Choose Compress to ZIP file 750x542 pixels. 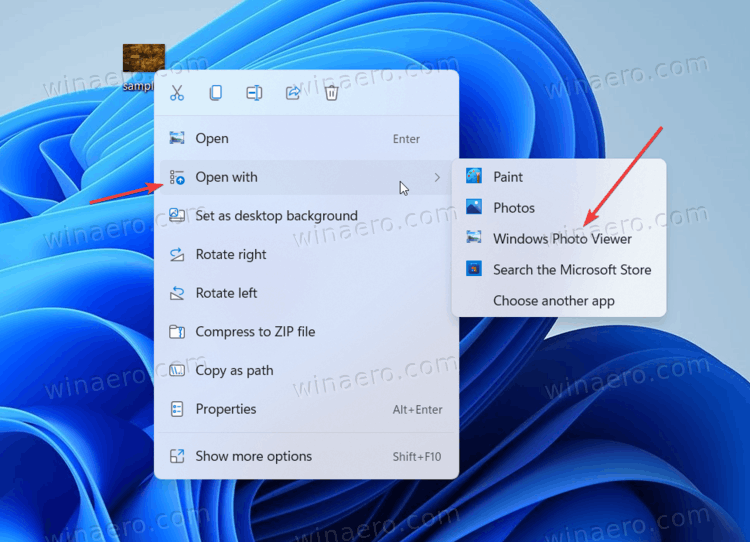(x=307, y=332)
